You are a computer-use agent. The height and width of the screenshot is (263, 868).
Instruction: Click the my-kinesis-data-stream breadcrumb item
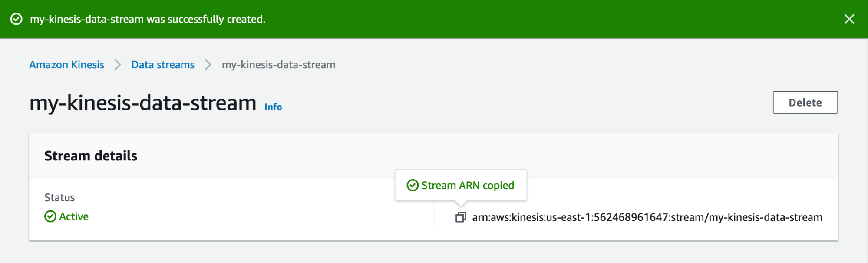[278, 65]
